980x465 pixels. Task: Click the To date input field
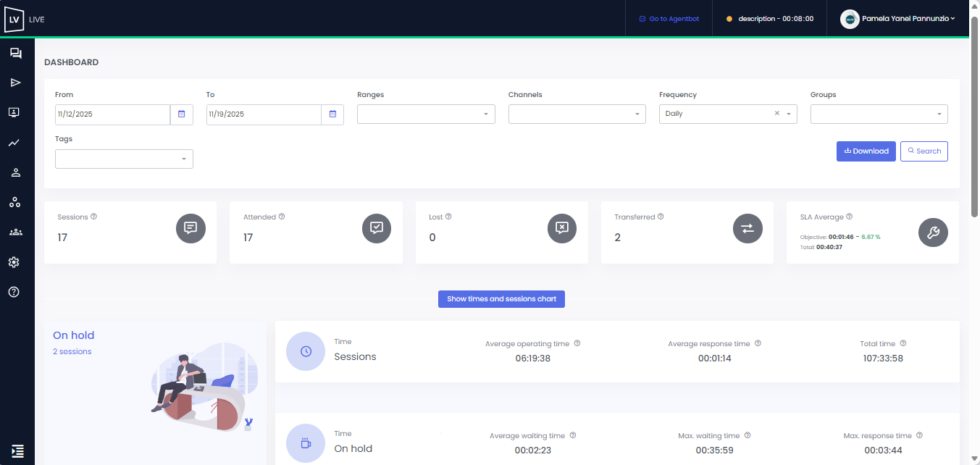click(x=264, y=114)
